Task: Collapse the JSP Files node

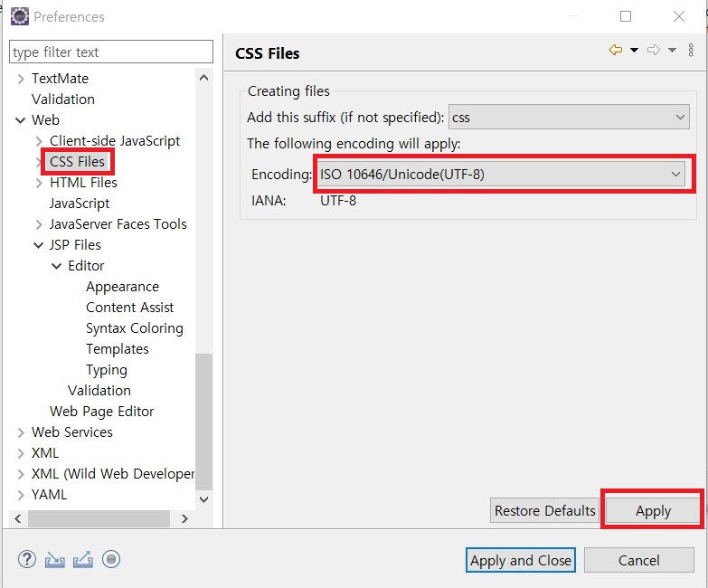Action: 38,245
